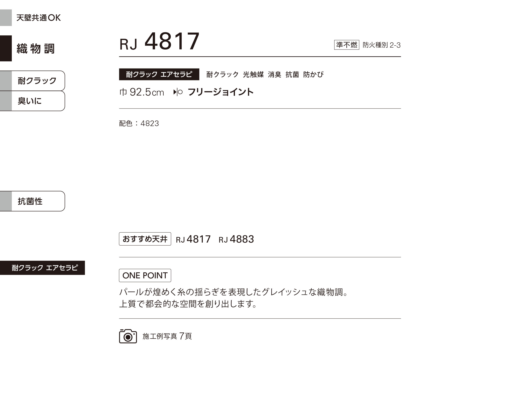Click the gray block on 耐クラック tab
Screen dimensions: 526x420
pyautogui.click(x=6, y=81)
